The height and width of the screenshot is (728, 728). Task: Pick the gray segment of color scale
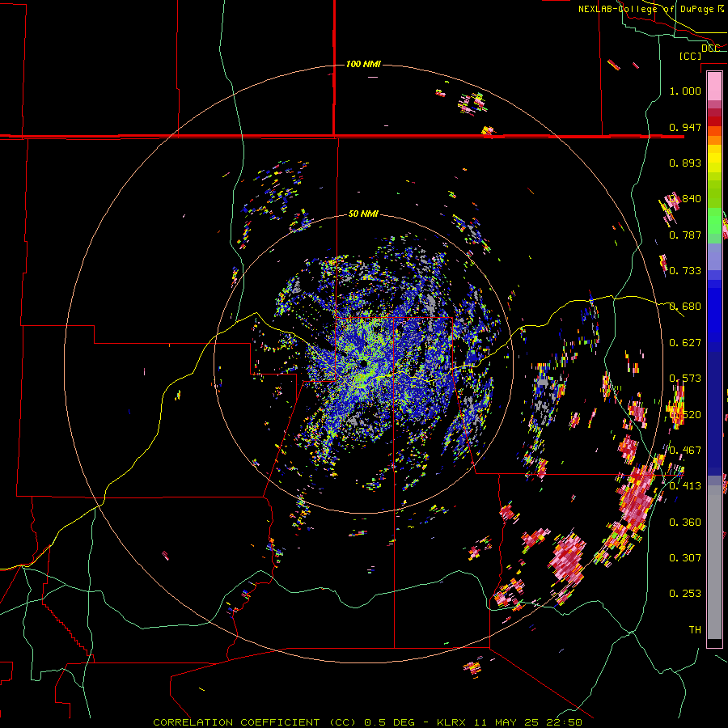click(x=714, y=562)
